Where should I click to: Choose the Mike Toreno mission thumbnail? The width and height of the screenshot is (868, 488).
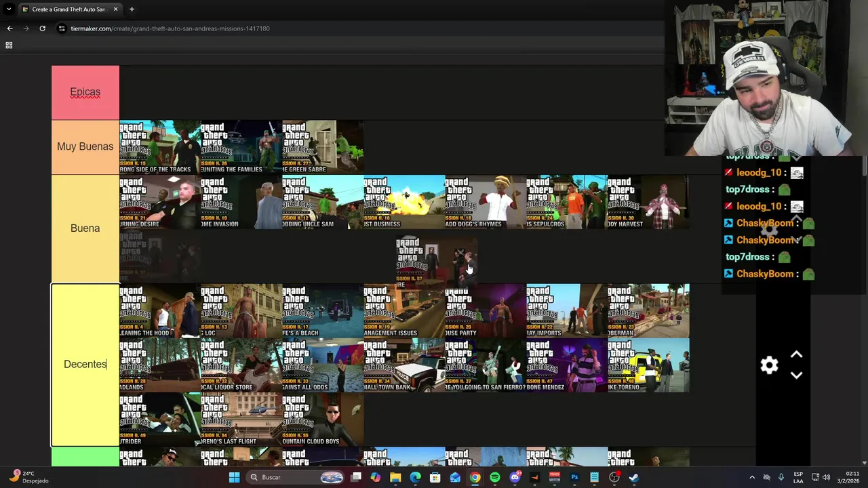[x=648, y=365]
